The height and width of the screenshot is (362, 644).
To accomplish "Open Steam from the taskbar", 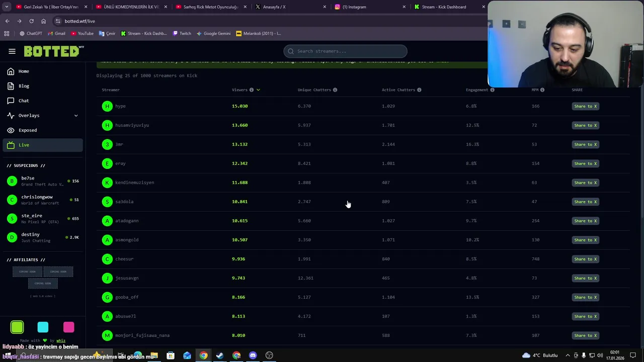I will [x=220, y=355].
